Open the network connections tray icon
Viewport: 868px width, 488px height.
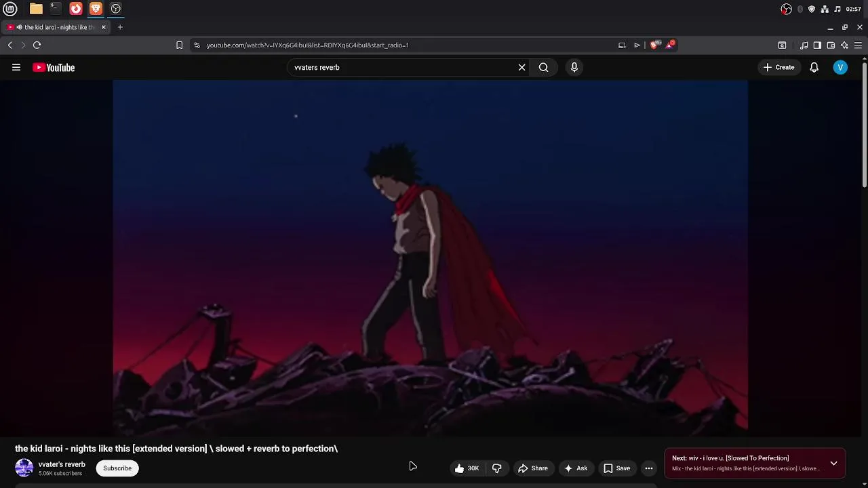coord(825,9)
